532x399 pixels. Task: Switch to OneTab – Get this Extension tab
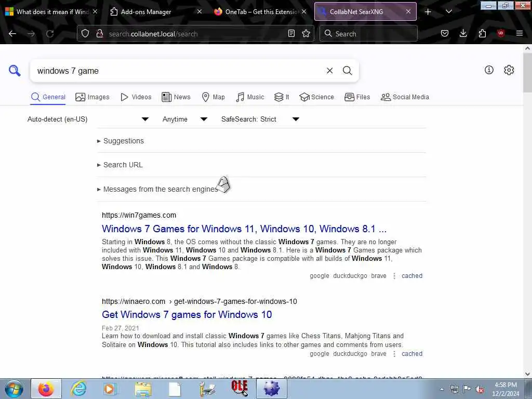pyautogui.click(x=261, y=11)
